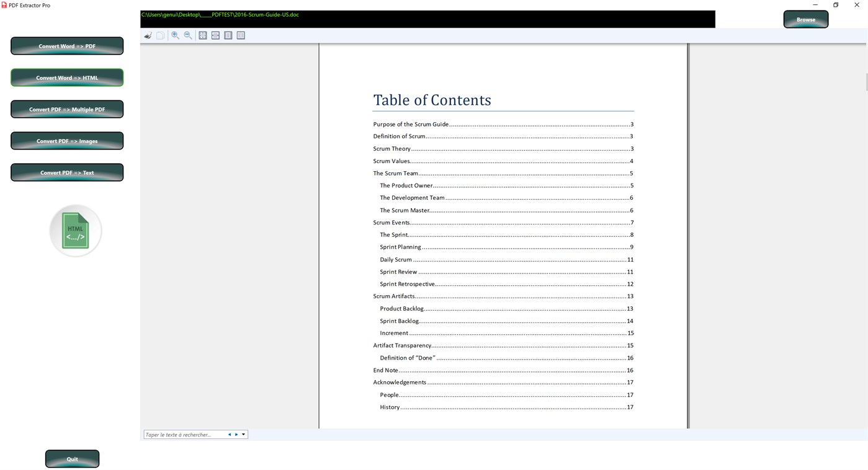Viewport: 868px width, 470px height.
Task: Browse for a new document file
Action: pyautogui.click(x=805, y=19)
